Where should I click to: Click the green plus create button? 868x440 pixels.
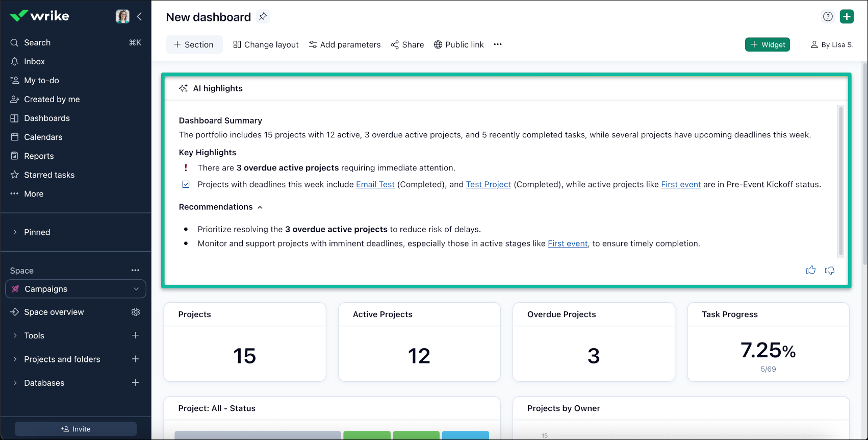click(x=847, y=16)
